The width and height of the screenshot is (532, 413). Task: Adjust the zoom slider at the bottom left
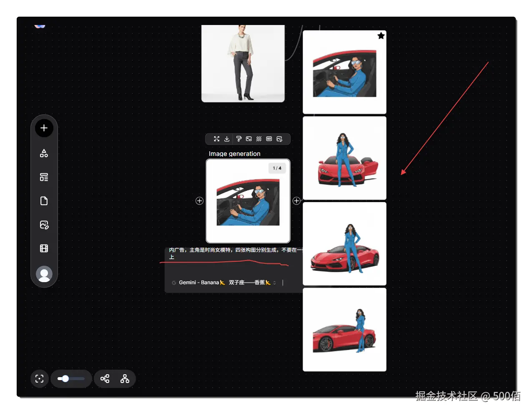pyautogui.click(x=71, y=378)
